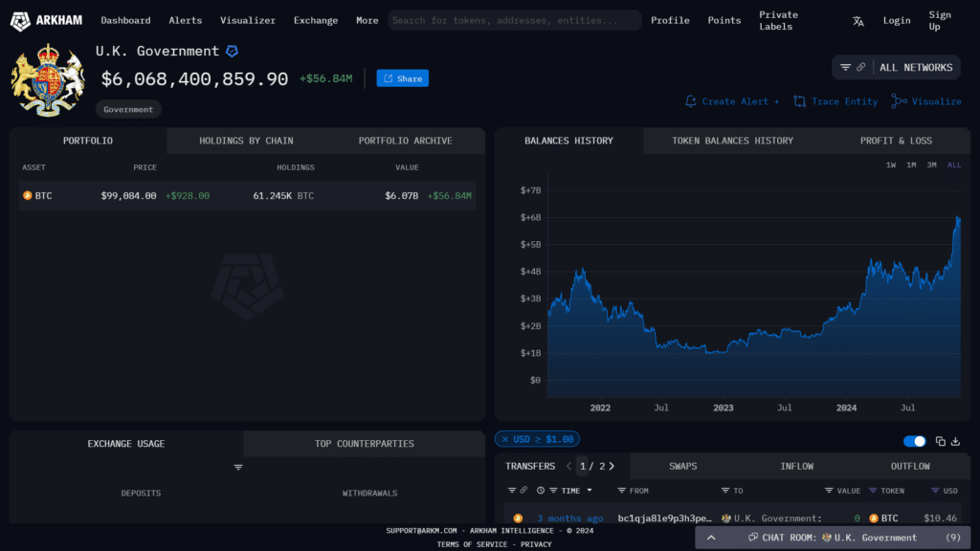Click the Visualize graph icon
980x551 pixels.
pyautogui.click(x=899, y=101)
